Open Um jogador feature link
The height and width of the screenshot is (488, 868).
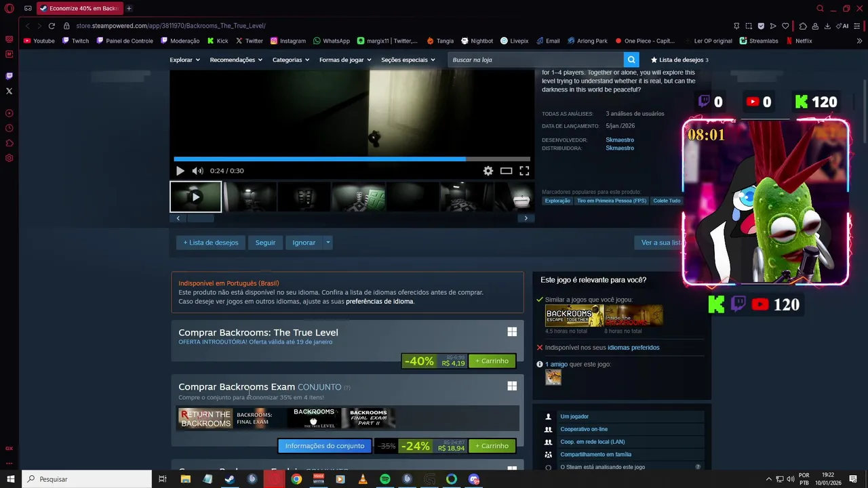point(574,417)
